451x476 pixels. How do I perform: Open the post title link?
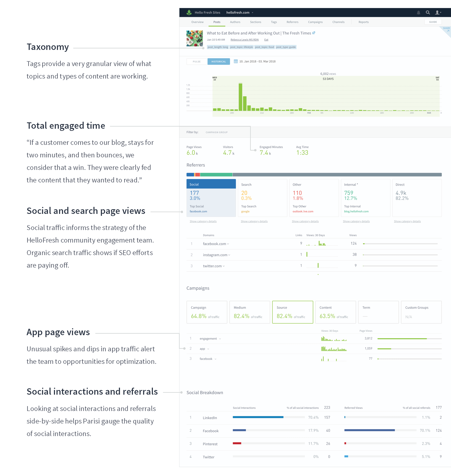click(x=259, y=33)
